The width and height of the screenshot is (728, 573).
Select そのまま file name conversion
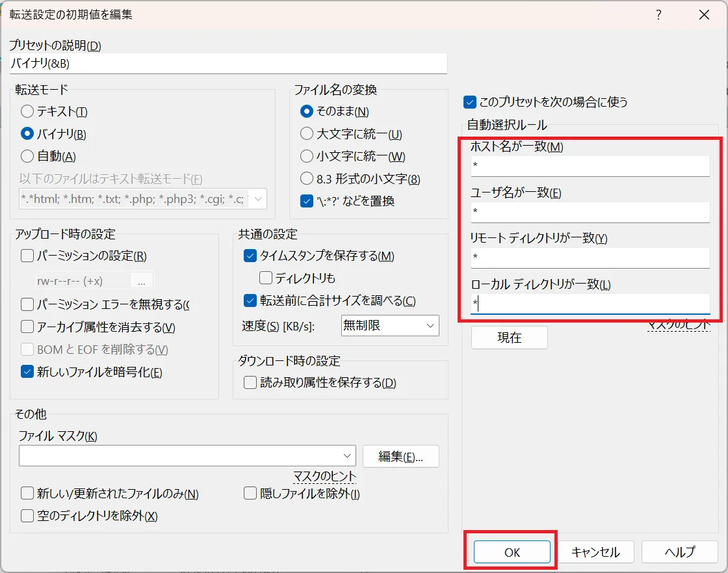[306, 111]
